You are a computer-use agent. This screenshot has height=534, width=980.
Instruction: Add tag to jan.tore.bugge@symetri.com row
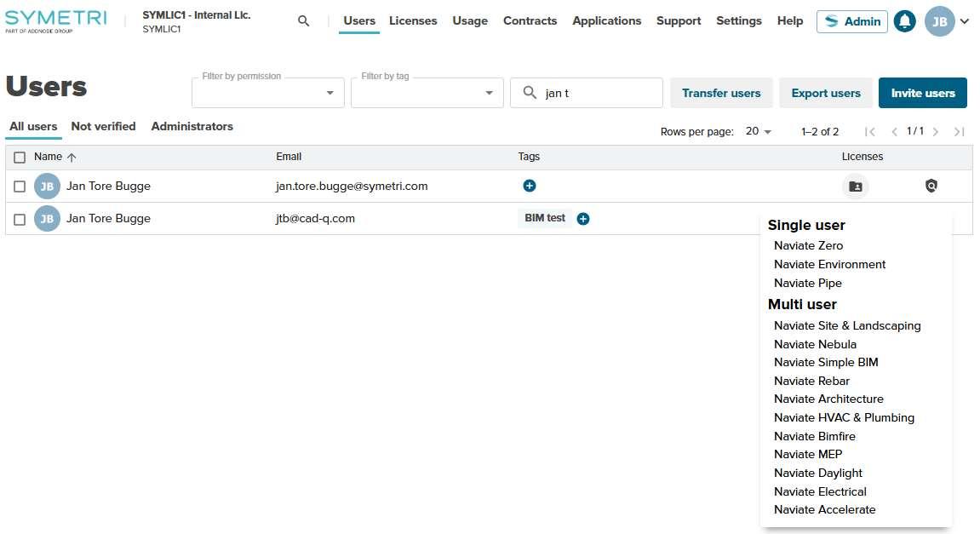530,186
